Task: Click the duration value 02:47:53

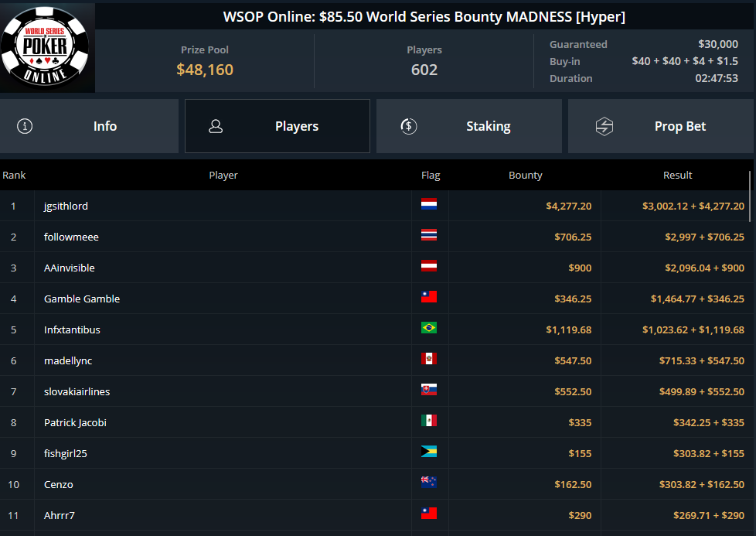Action: [x=717, y=78]
